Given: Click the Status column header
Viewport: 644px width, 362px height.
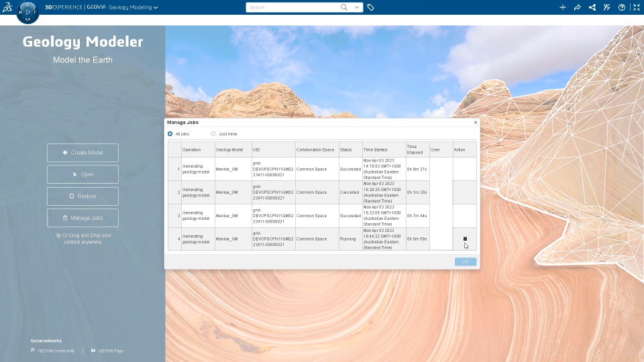Looking at the screenshot, I should point(350,149).
